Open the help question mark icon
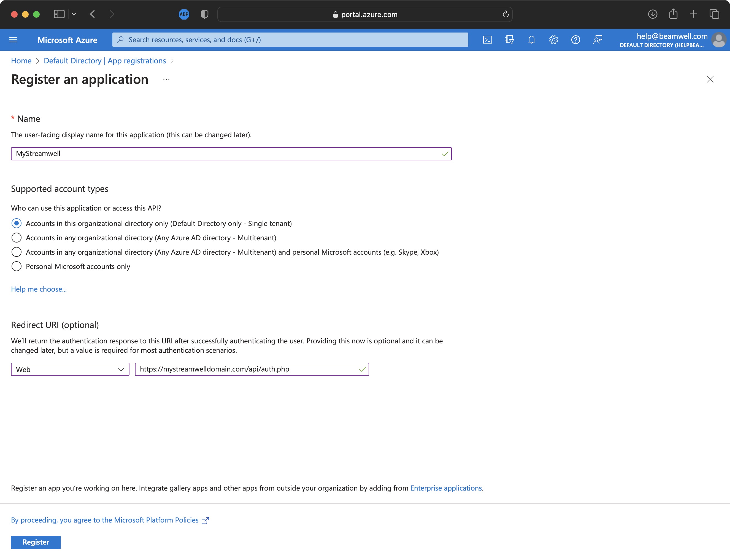The width and height of the screenshot is (730, 560). pos(575,40)
